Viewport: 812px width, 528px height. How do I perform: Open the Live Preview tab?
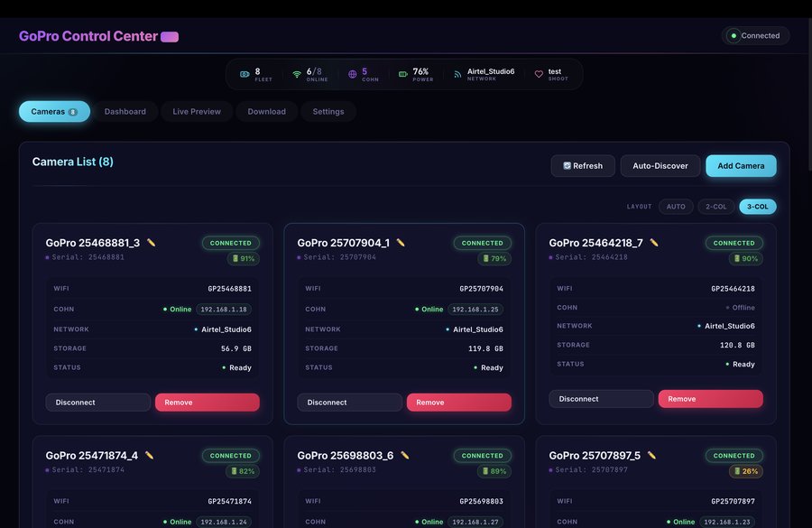197,111
